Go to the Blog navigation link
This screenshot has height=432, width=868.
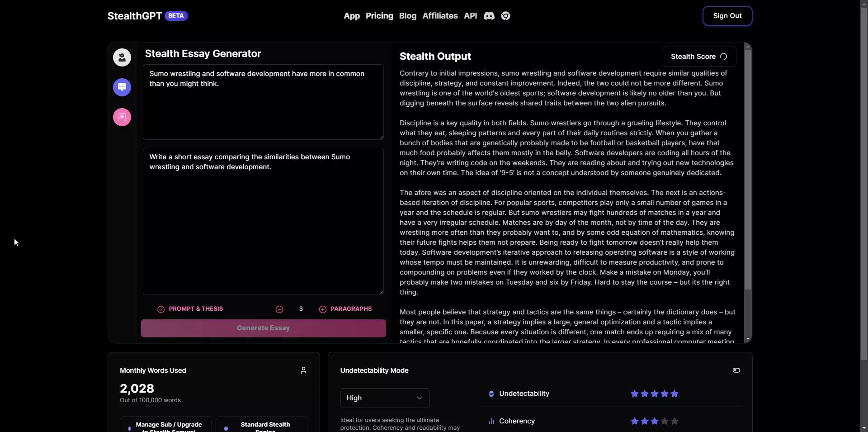click(x=407, y=16)
